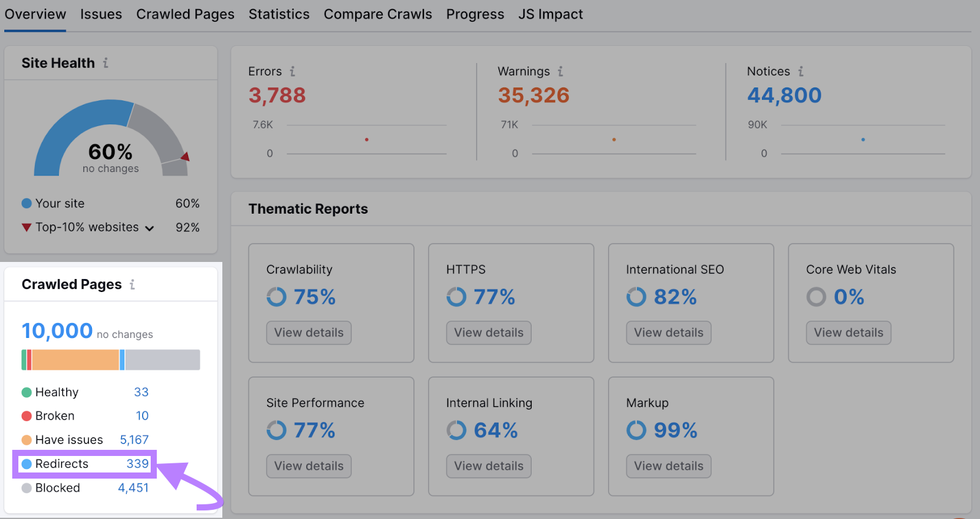The width and height of the screenshot is (980, 519).
Task: Open the Compare Crawls tab
Action: (378, 13)
